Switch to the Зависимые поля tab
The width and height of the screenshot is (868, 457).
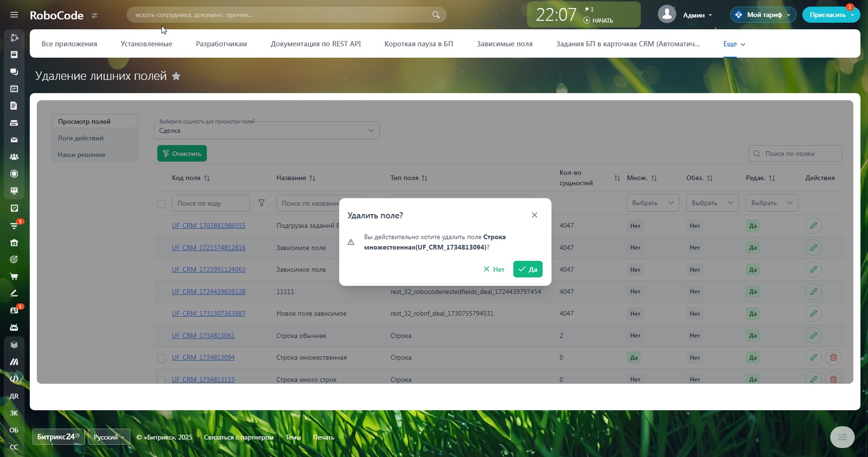[504, 44]
